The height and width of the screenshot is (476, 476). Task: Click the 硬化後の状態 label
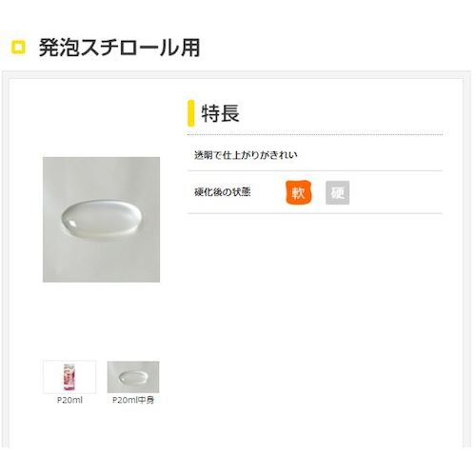223,192
